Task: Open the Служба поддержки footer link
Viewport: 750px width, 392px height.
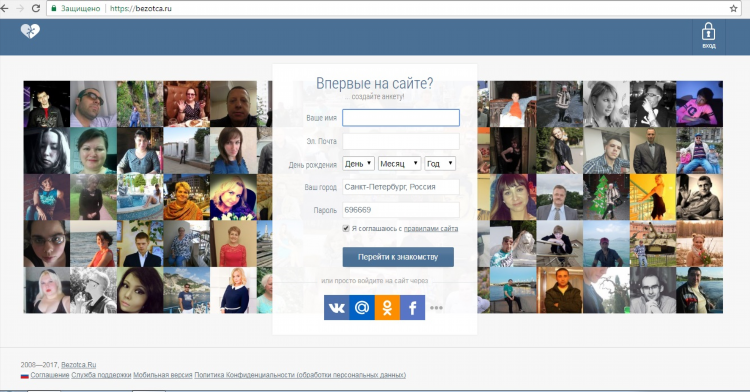Action: [101, 375]
